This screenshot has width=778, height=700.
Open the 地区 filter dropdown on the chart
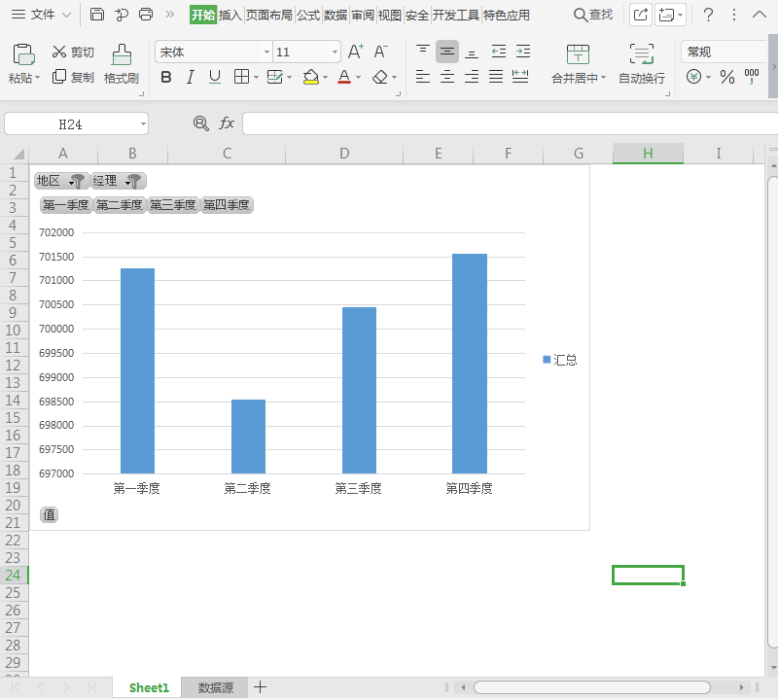point(76,181)
